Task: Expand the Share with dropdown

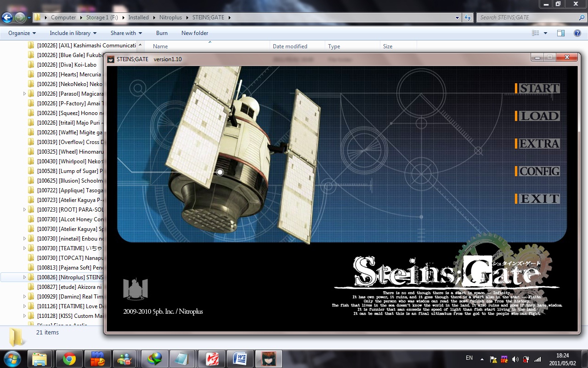Action: click(126, 33)
